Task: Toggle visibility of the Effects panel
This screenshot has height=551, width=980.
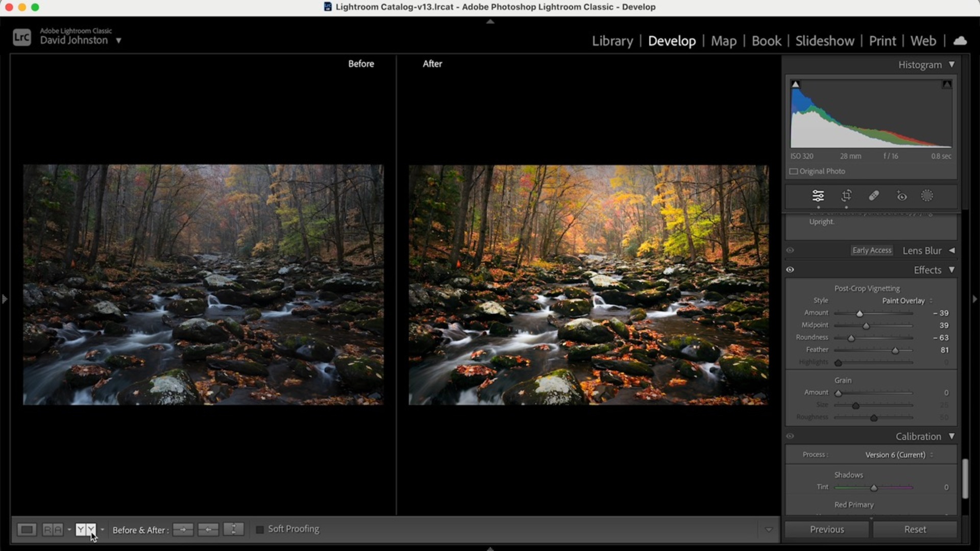Action: coord(790,269)
